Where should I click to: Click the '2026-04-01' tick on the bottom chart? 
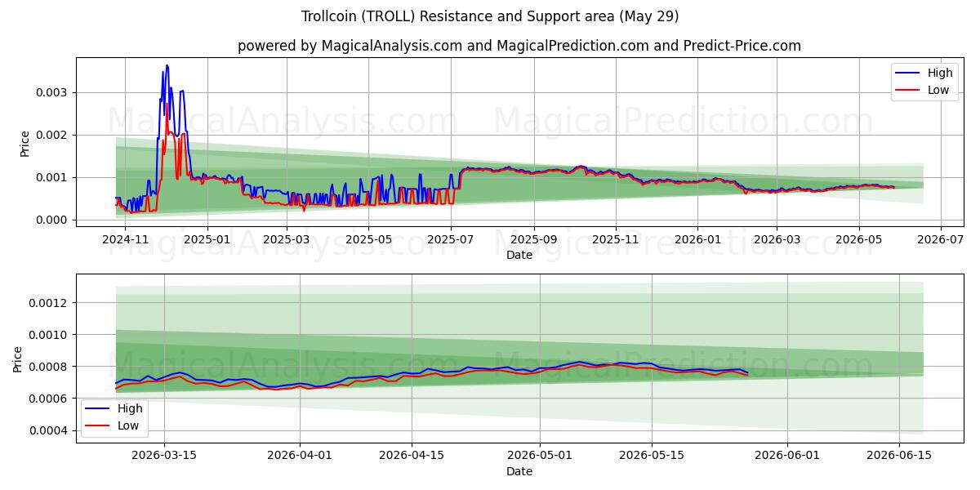click(300, 456)
